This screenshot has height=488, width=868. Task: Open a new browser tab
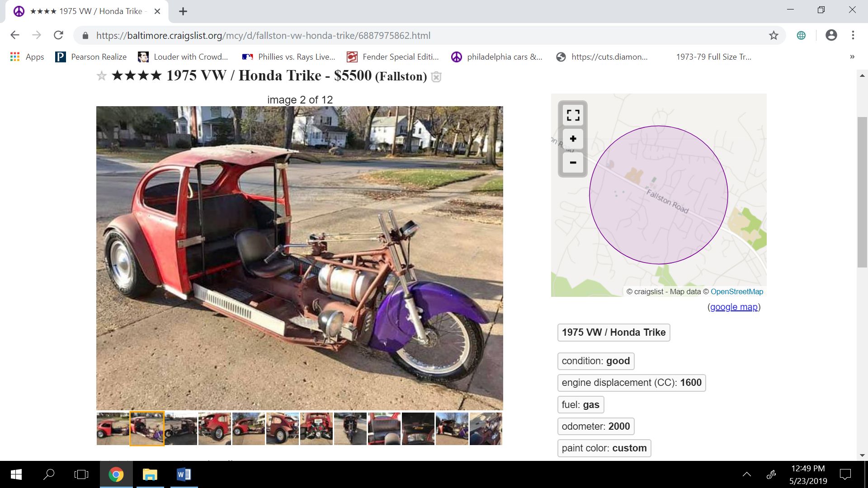(x=183, y=11)
